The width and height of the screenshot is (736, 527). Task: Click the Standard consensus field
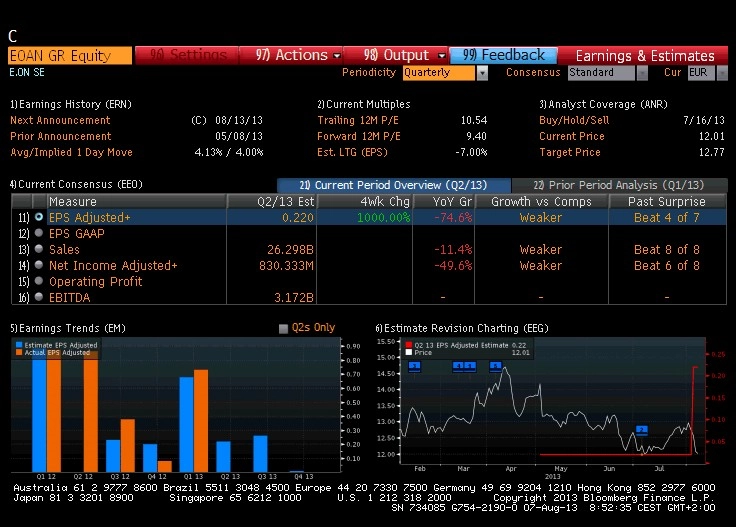[601, 73]
